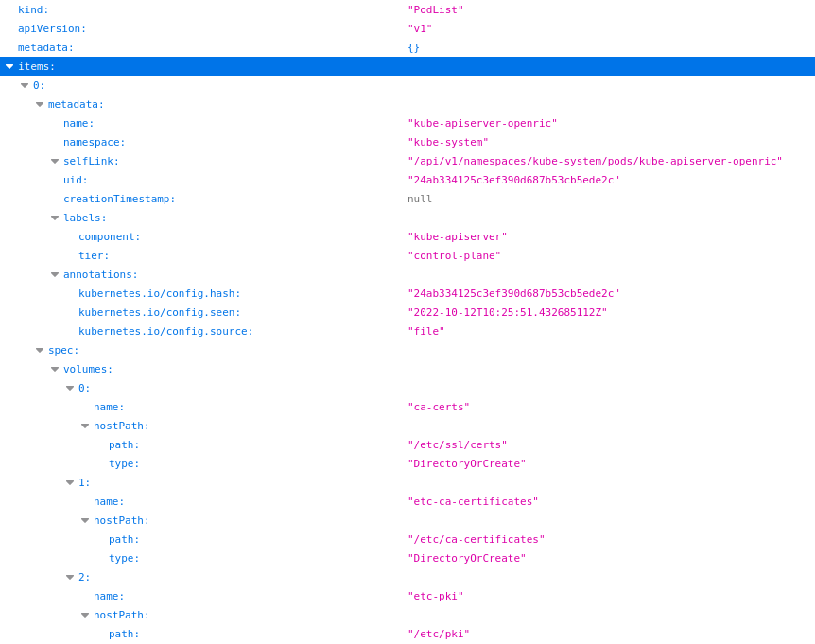Collapse hostPath under ca-certs volume
815x644 pixels.
click(85, 426)
